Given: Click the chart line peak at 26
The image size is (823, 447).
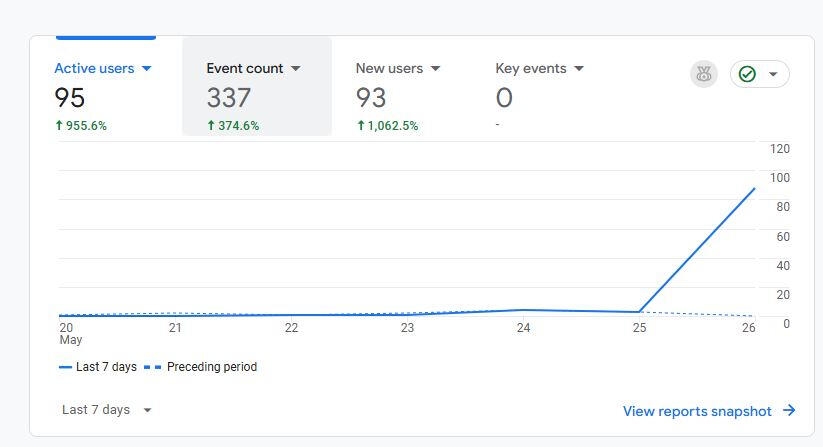Looking at the screenshot, I should click(x=754, y=188).
